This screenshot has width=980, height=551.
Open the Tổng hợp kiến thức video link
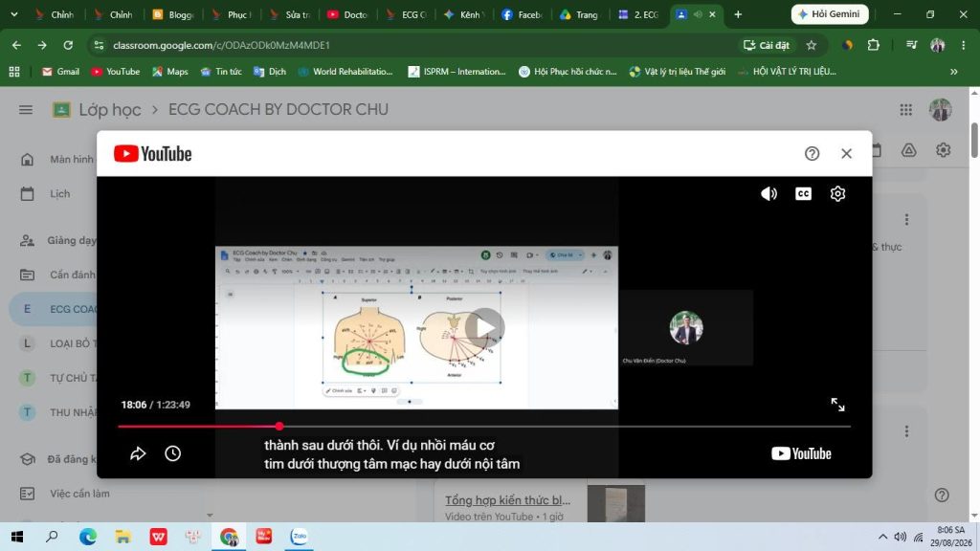point(507,500)
